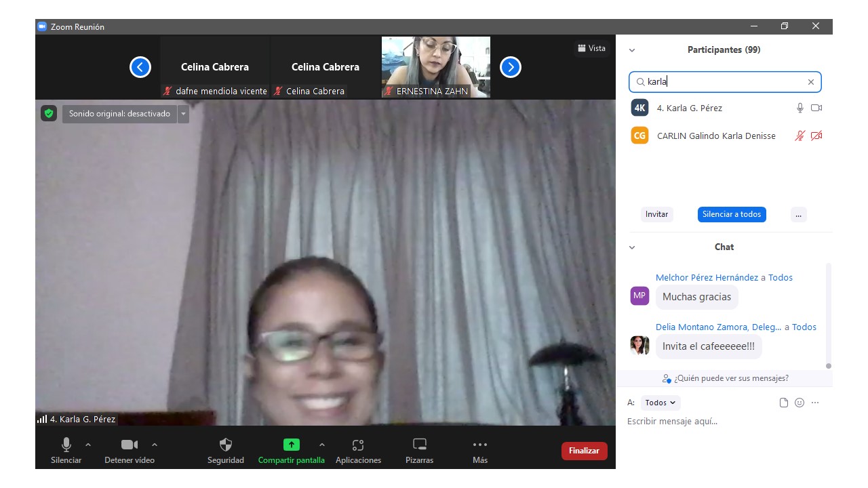Open share options arrow beside Compartir pantalla

coord(321,445)
